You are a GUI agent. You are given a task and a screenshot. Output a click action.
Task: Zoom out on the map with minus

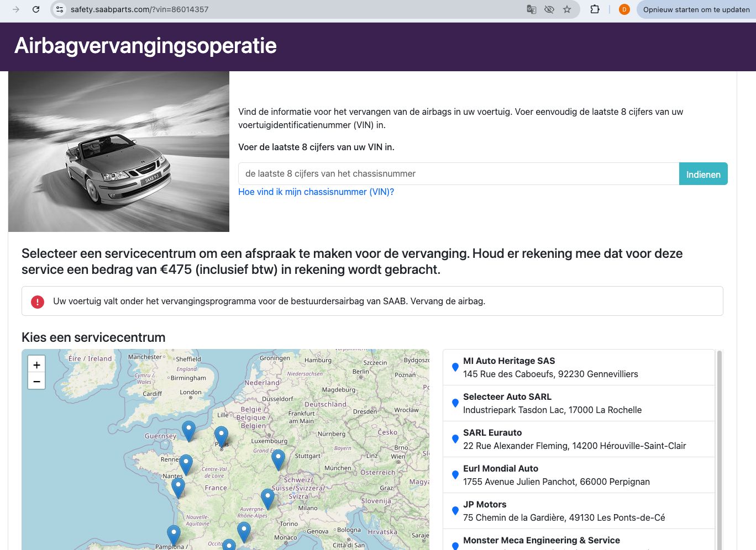click(36, 381)
